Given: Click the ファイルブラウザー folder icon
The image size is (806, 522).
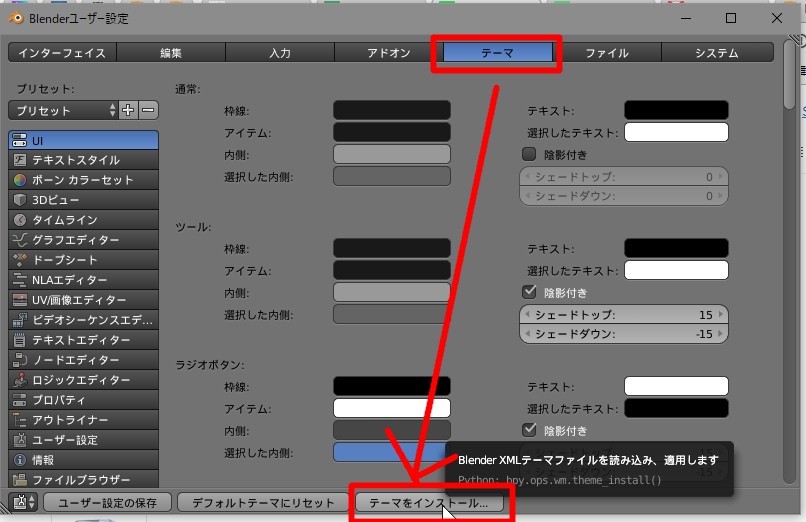Looking at the screenshot, I should 20,480.
